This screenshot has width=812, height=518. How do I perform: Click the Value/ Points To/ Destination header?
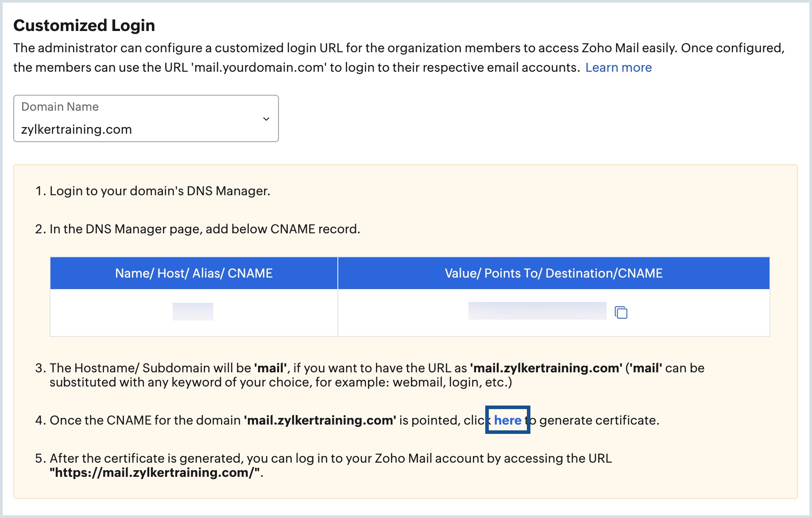pyautogui.click(x=553, y=273)
